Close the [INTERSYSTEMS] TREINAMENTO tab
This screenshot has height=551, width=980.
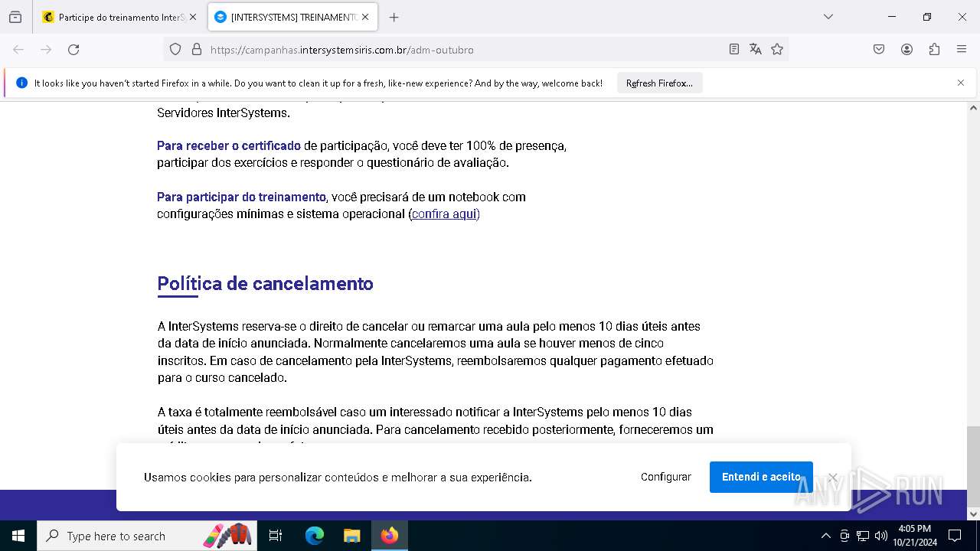[x=365, y=17]
